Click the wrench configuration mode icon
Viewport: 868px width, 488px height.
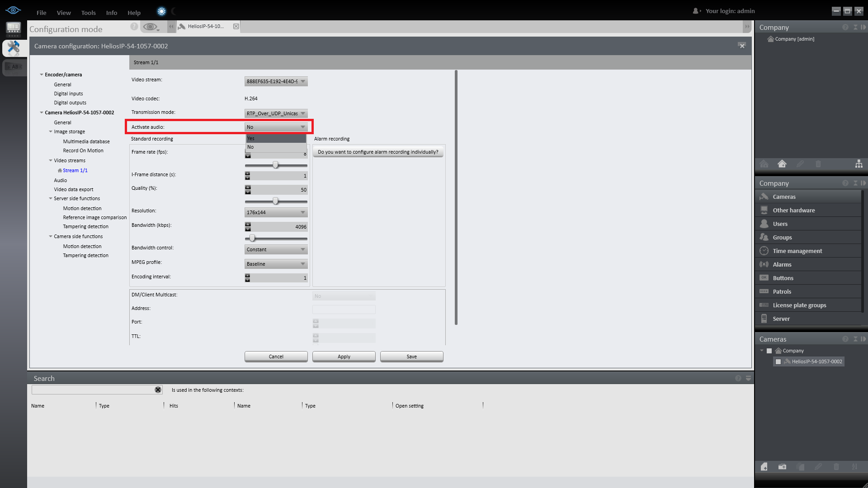(x=13, y=47)
